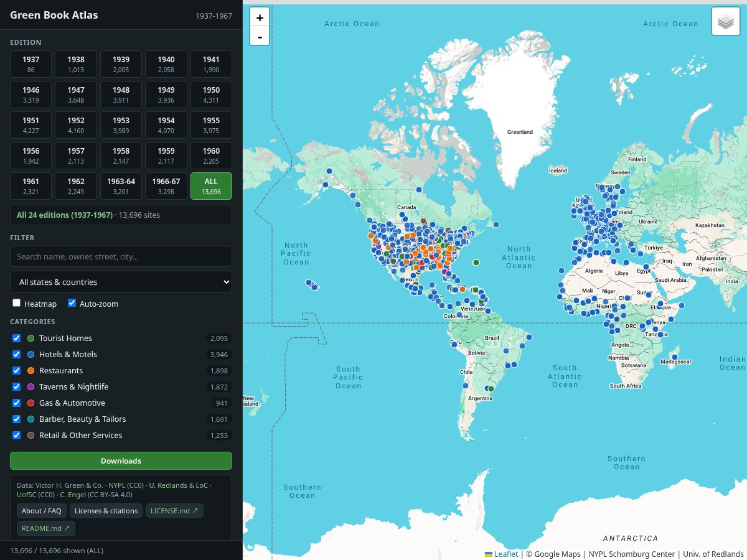Switch to the 1951 edition
This screenshot has width=747, height=560.
[31, 125]
